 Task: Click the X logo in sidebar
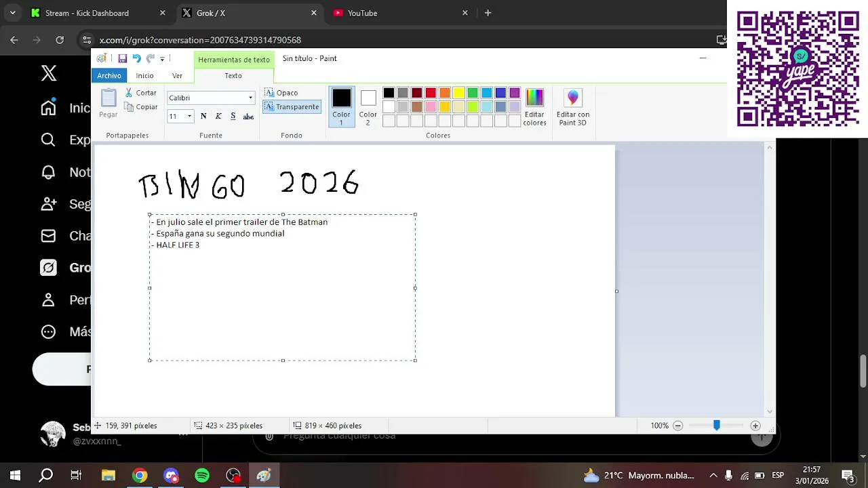(x=49, y=73)
